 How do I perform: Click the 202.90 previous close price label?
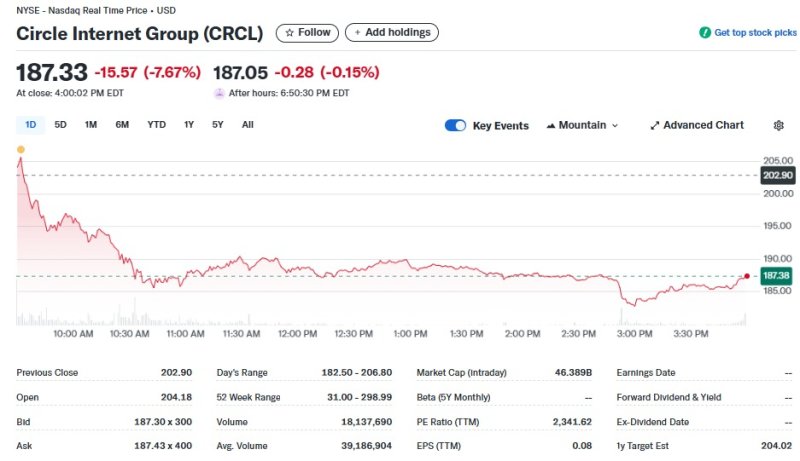pyautogui.click(x=778, y=175)
